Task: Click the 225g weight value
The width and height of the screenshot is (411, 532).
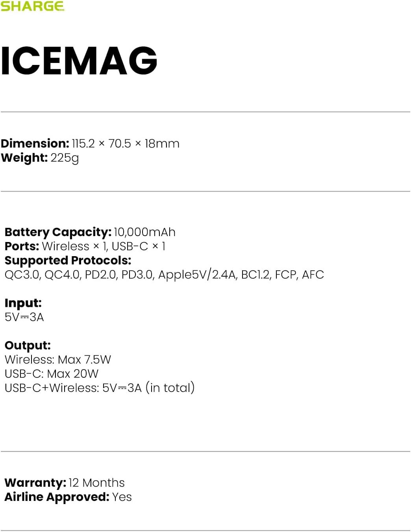Action: coord(65,158)
